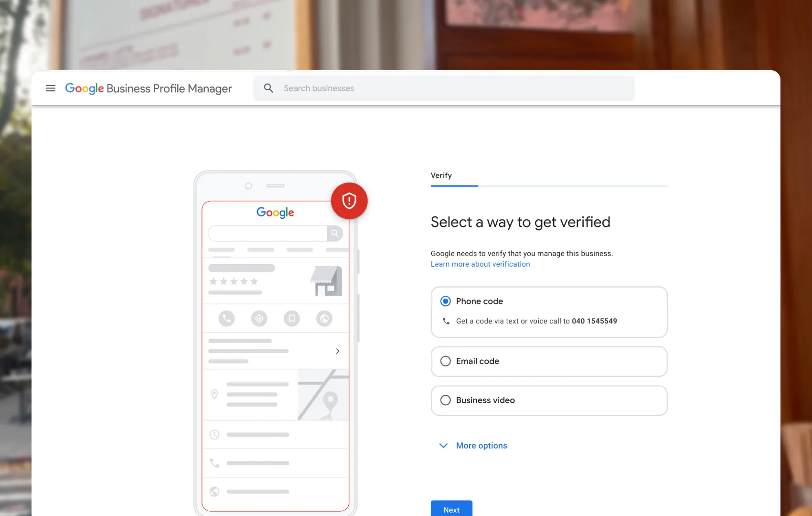Image resolution: width=812 pixels, height=516 pixels.
Task: Click the Next button
Action: coord(451,508)
